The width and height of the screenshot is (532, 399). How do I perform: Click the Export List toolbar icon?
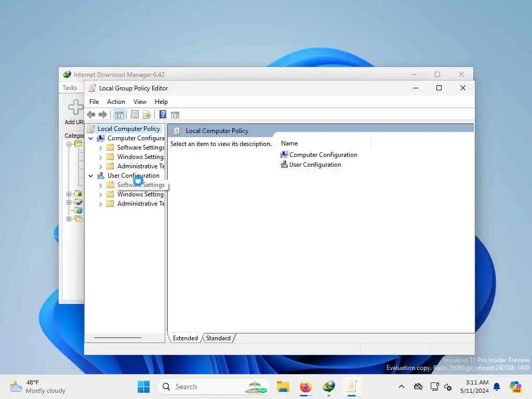coord(147,115)
